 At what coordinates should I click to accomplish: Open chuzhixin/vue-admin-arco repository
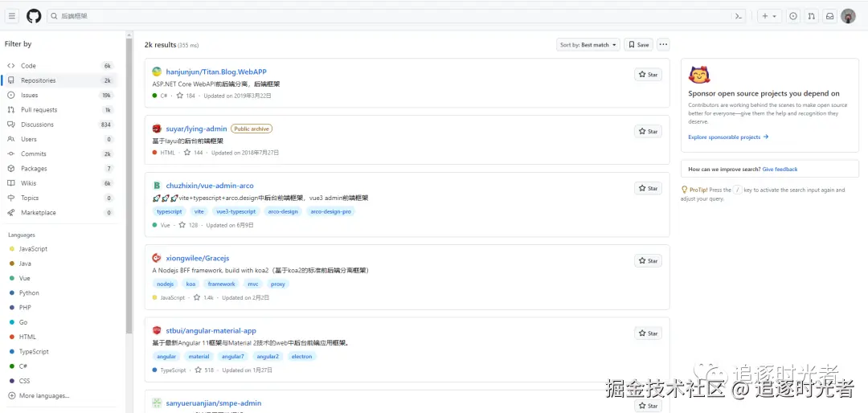point(210,186)
